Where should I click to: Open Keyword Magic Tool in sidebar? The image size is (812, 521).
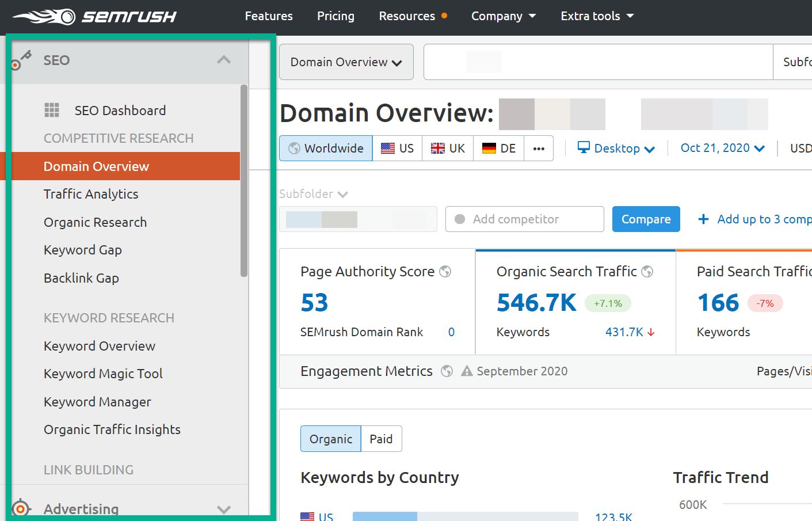point(103,374)
